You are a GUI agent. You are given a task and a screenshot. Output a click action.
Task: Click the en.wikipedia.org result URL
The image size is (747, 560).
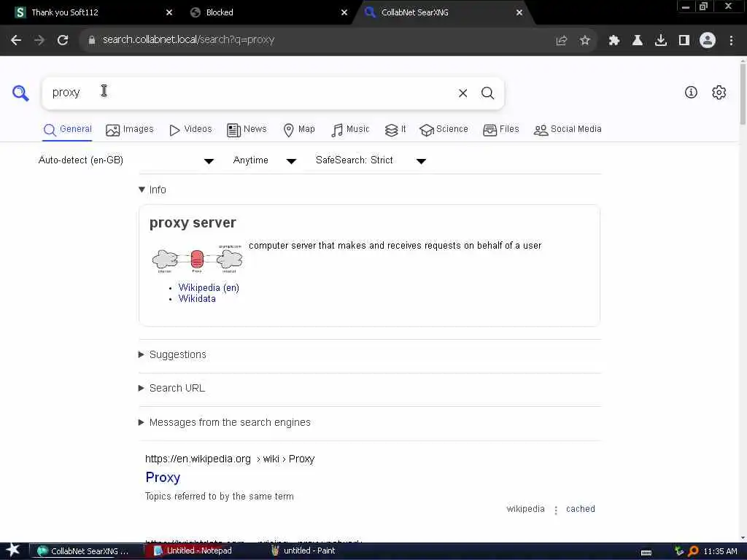(230, 459)
